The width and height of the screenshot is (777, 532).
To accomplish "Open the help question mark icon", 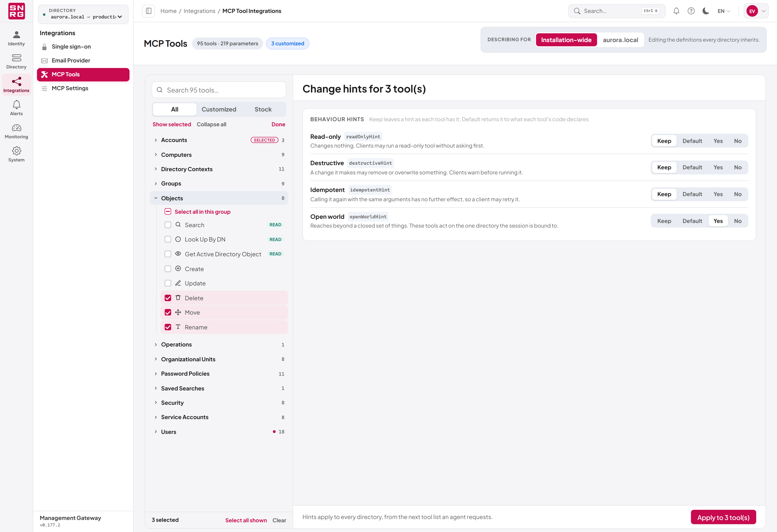I will tap(691, 11).
